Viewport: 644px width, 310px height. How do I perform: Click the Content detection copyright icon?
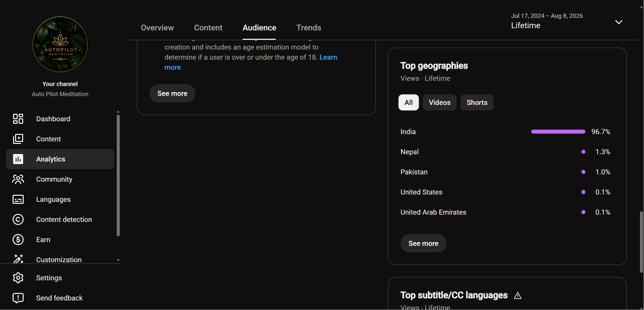(18, 219)
